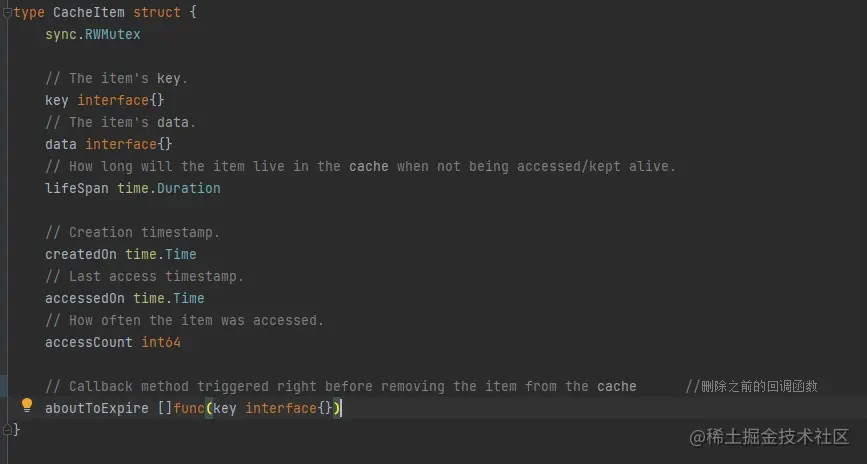867x464 pixels.
Task: Click the accessedOn field name
Action: click(x=85, y=298)
